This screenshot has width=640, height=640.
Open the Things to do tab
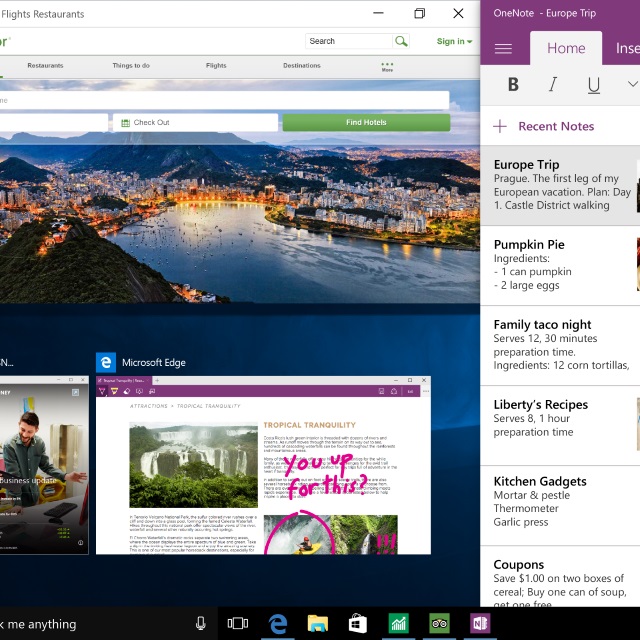point(131,65)
